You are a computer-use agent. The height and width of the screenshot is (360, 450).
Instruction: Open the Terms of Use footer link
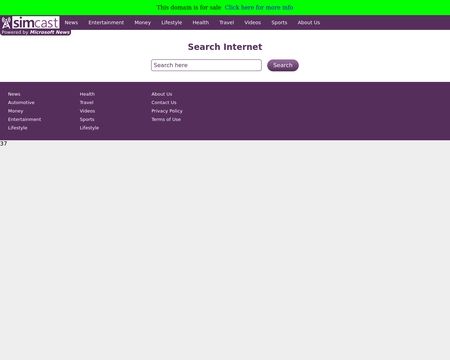[166, 119]
